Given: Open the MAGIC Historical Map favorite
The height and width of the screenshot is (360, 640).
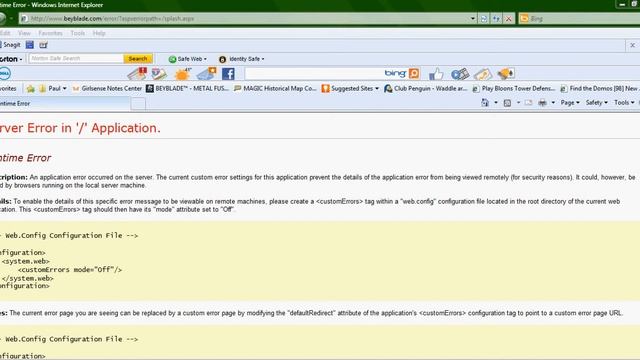Looking at the screenshot, I should (275, 88).
